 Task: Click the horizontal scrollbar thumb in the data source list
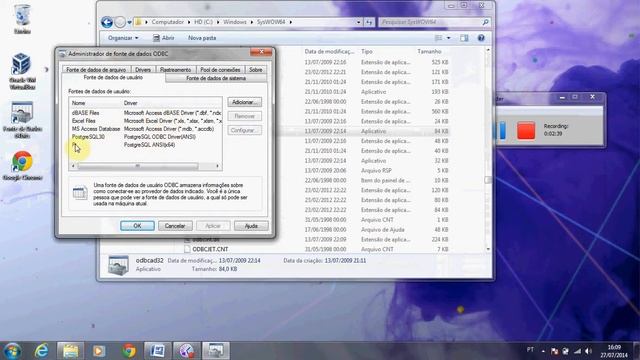[138, 166]
